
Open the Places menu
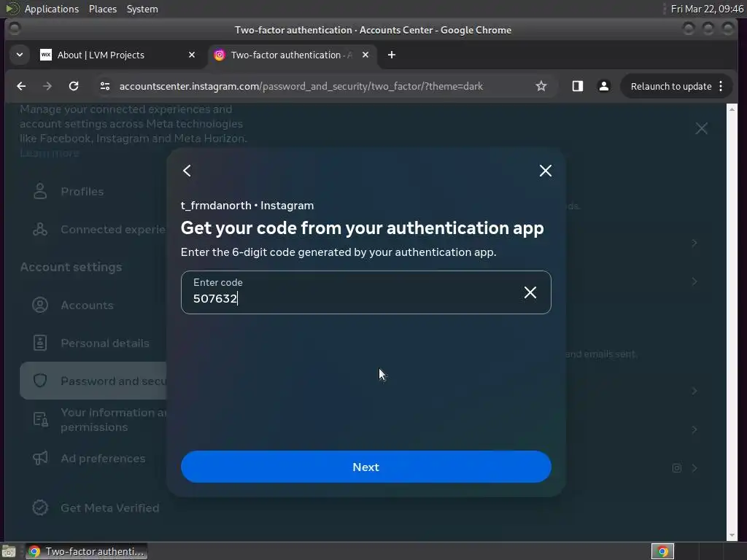(102, 9)
